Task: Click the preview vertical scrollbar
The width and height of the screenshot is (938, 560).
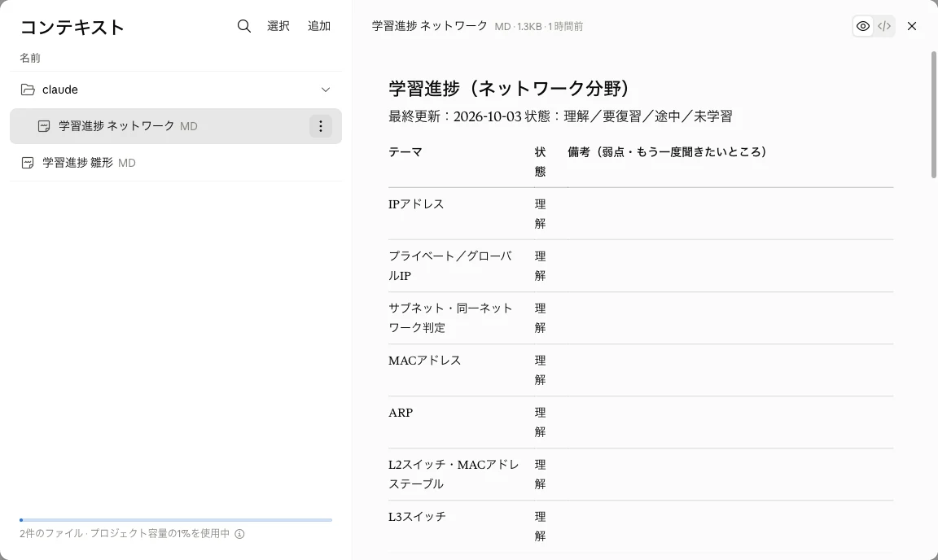Action: pos(933,115)
